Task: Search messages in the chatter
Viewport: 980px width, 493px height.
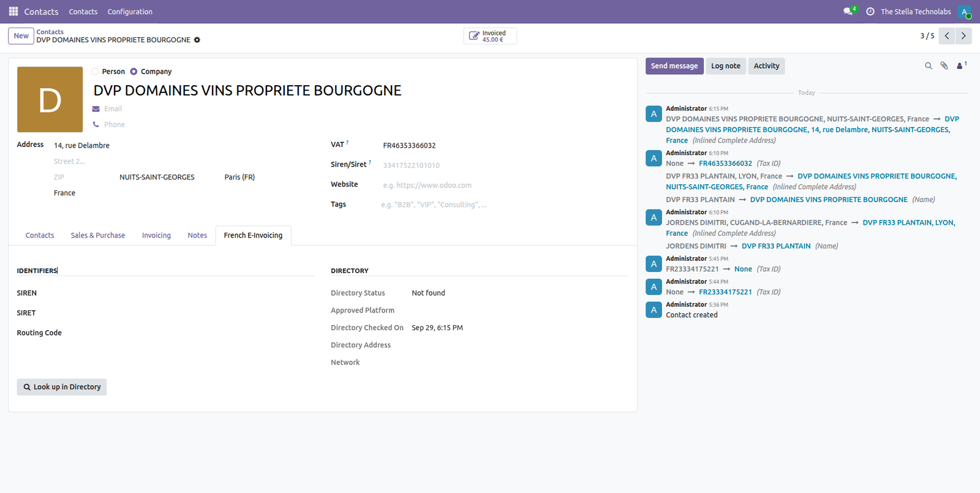Action: tap(929, 66)
